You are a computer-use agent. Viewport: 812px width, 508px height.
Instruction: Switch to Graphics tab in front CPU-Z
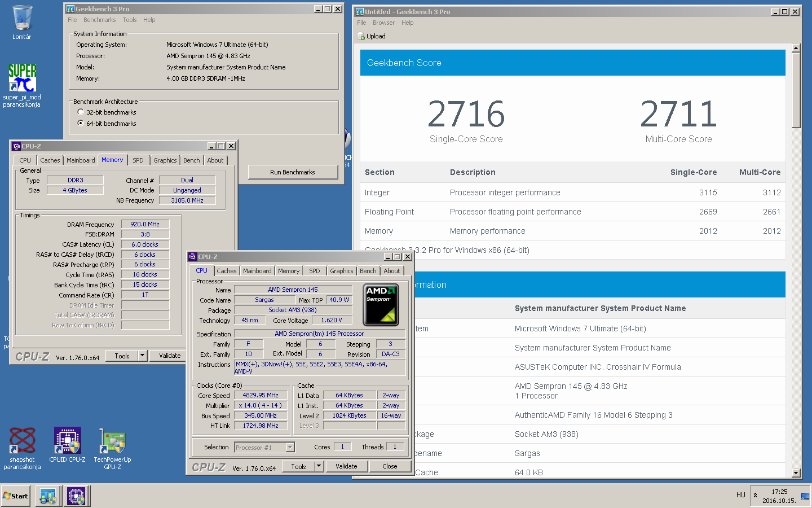[x=342, y=271]
